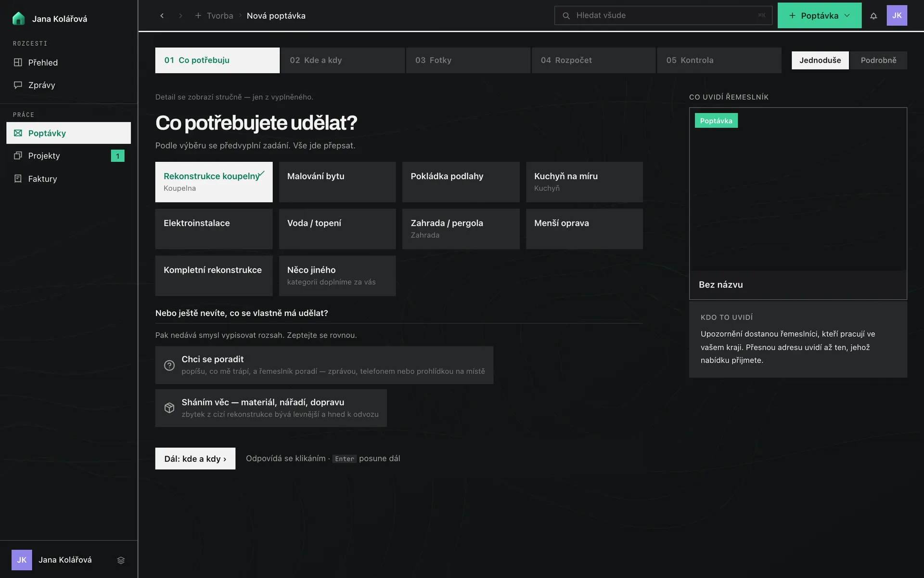The width and height of the screenshot is (924, 578).
Task: Select the Malování bytu option
Action: click(337, 182)
